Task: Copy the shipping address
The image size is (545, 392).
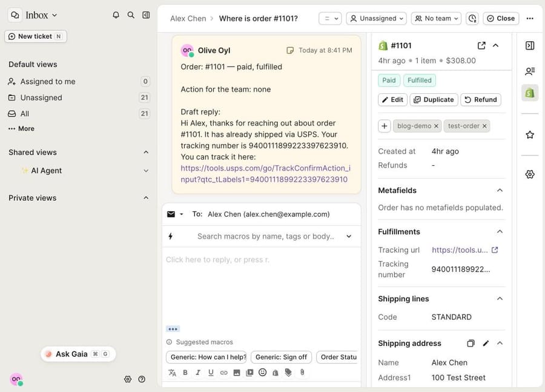Action: point(471,344)
